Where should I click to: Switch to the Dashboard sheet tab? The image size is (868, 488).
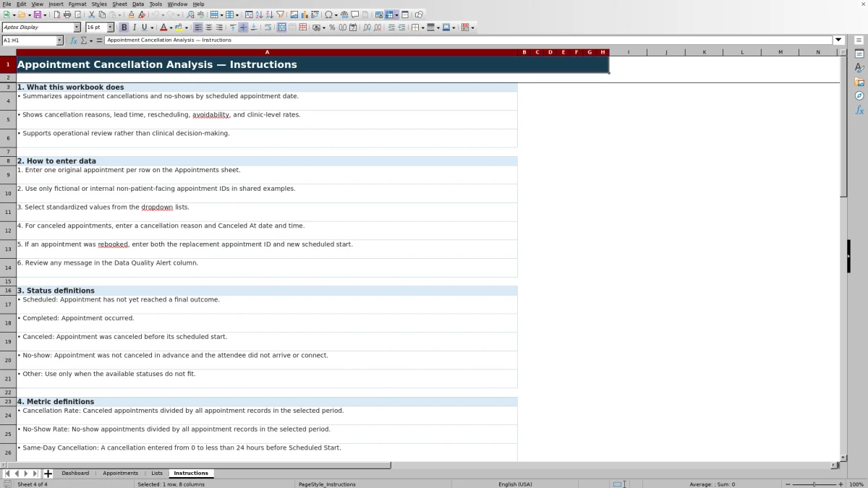coord(75,473)
